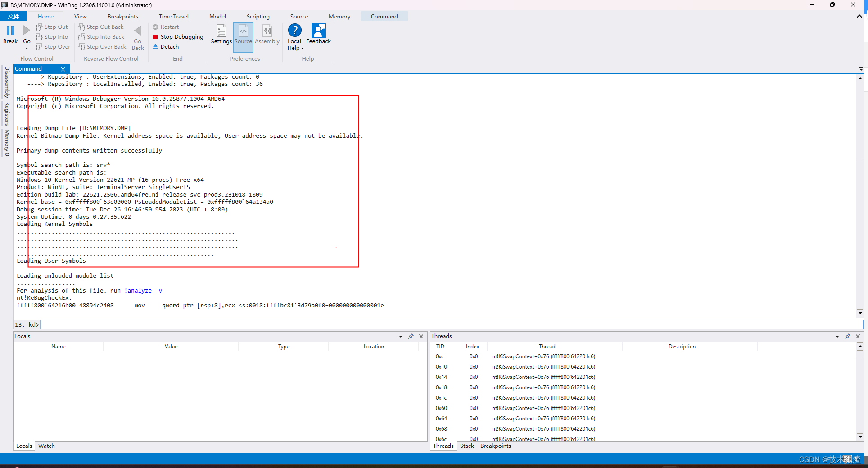Open Locals panel options dropdown
Screen dimensions: 868x468
click(x=400, y=337)
